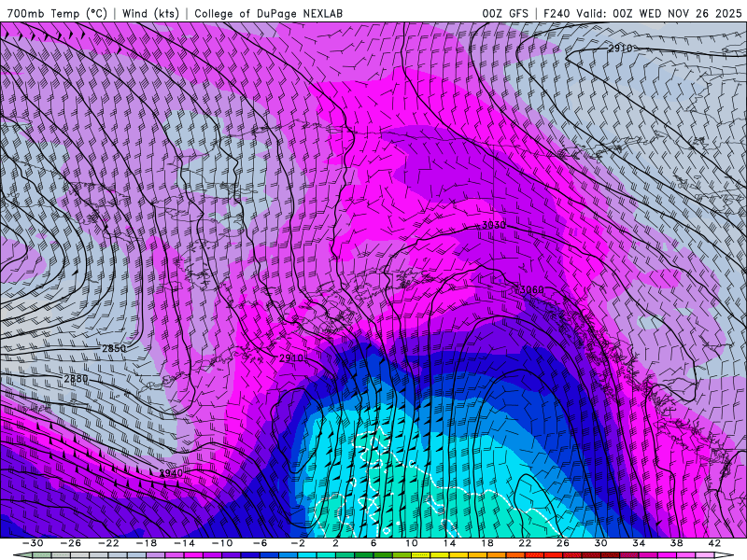Click the -10 color scale label
This screenshot has width=747, height=560.
(x=222, y=543)
